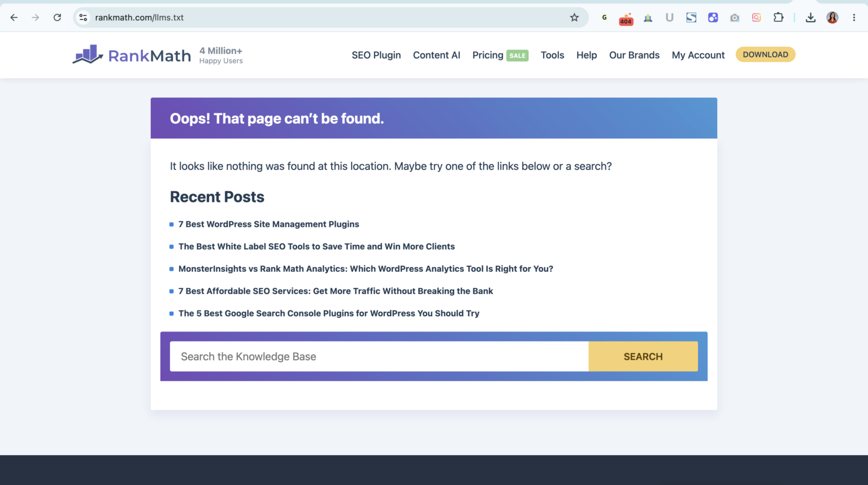Open the White Label SEO Tools post
The height and width of the screenshot is (485, 868).
pyautogui.click(x=316, y=246)
